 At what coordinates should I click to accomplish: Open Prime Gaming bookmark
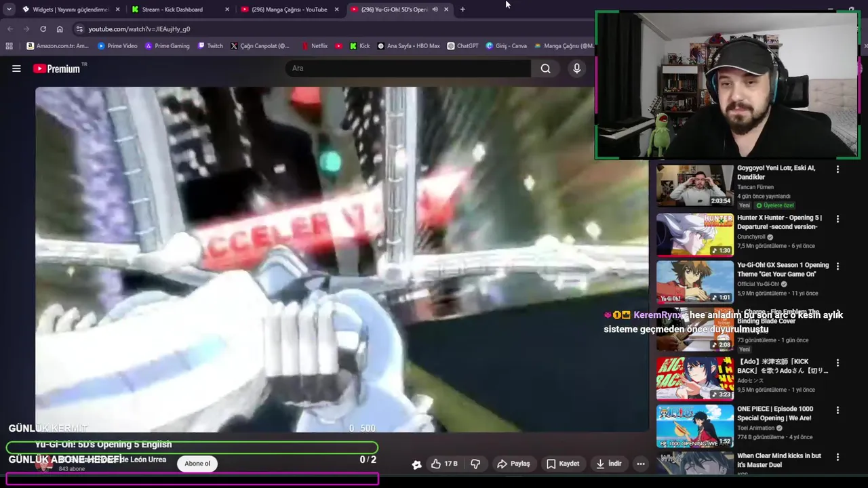167,46
